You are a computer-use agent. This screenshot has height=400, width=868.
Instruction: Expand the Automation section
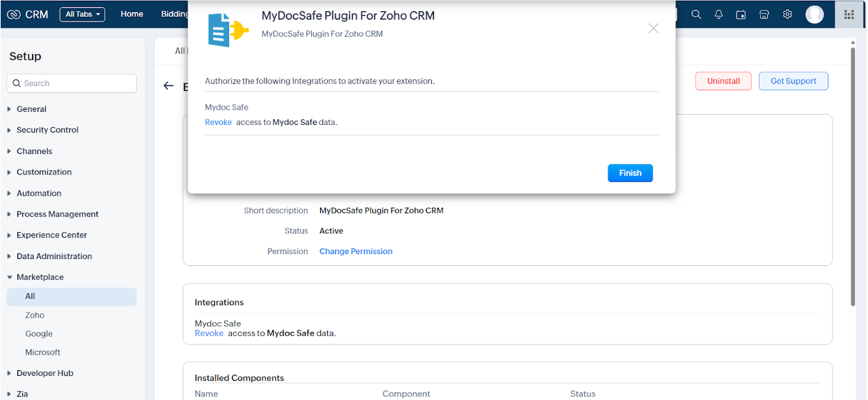pyautogui.click(x=38, y=192)
